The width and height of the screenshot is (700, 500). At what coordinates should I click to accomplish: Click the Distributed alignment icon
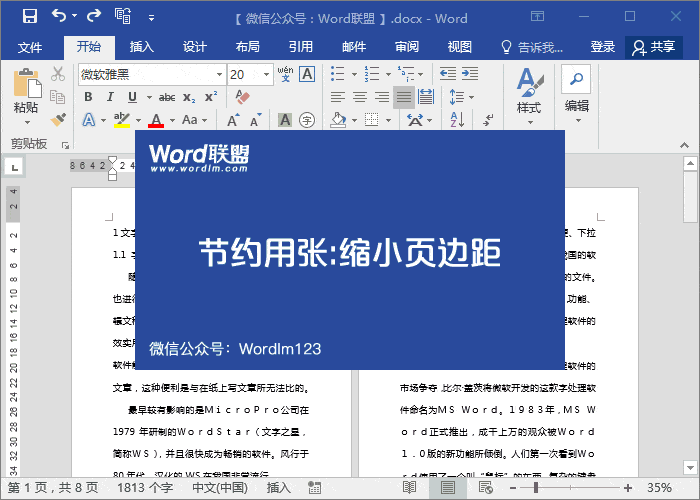click(426, 97)
